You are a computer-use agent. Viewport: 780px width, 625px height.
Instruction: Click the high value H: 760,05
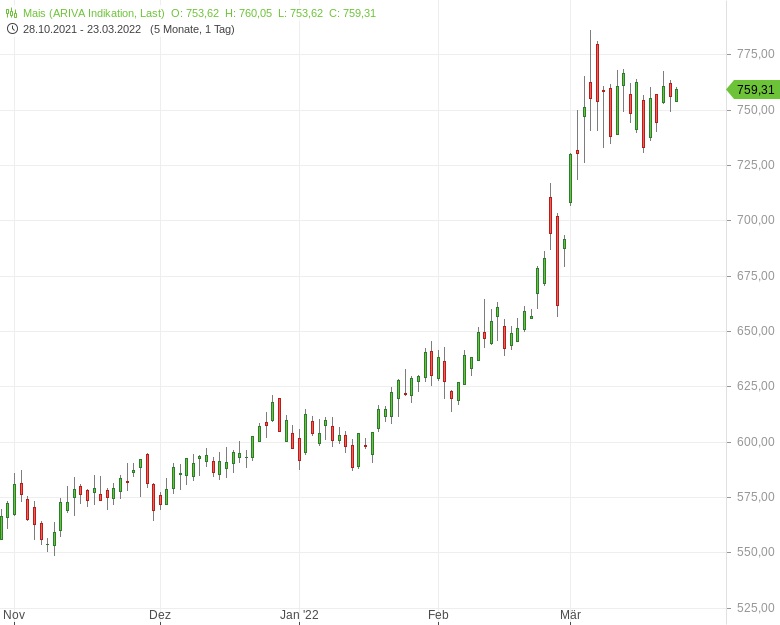248,13
